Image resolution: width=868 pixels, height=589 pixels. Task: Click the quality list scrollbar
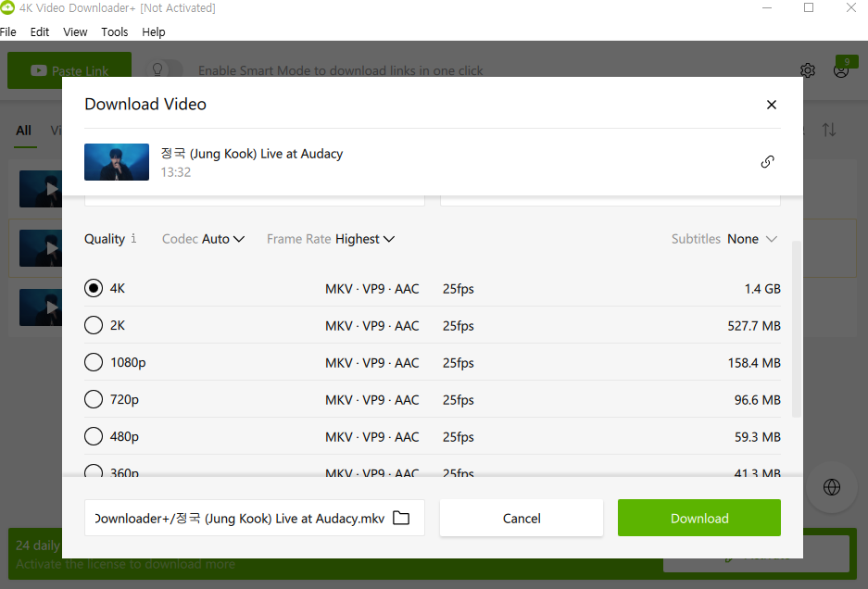[796, 329]
